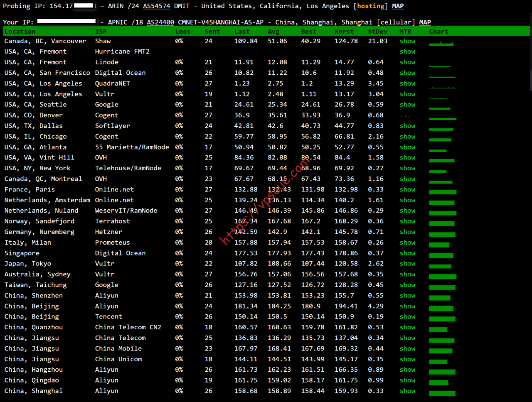Show MTR for Canada, BC, Vancouver Shaw
This screenshot has width=532, height=402.
point(407,41)
